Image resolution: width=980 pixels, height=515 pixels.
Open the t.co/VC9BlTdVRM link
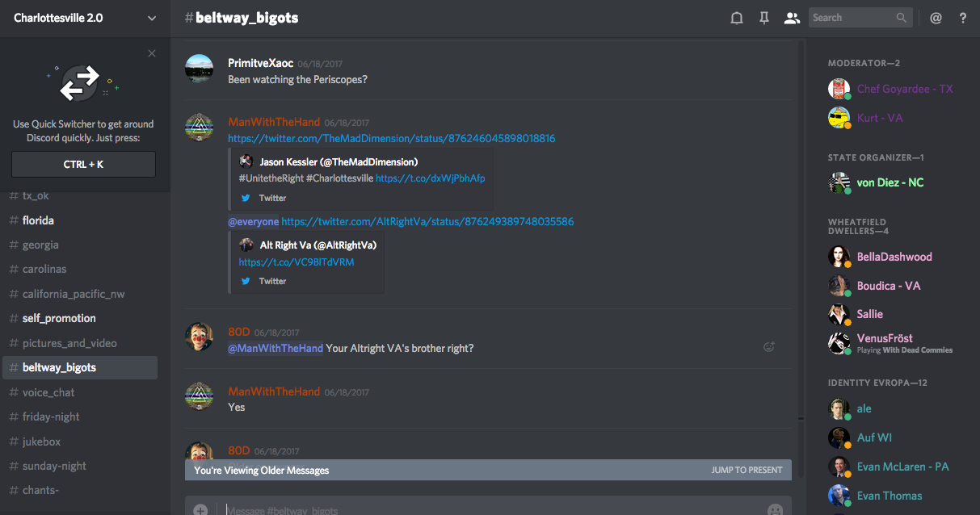click(297, 262)
